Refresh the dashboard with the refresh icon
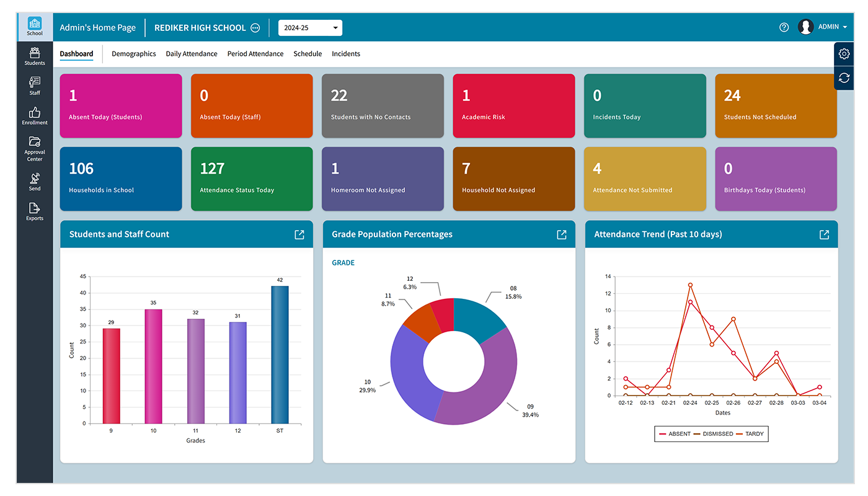The width and height of the screenshot is (868, 496). tap(843, 78)
